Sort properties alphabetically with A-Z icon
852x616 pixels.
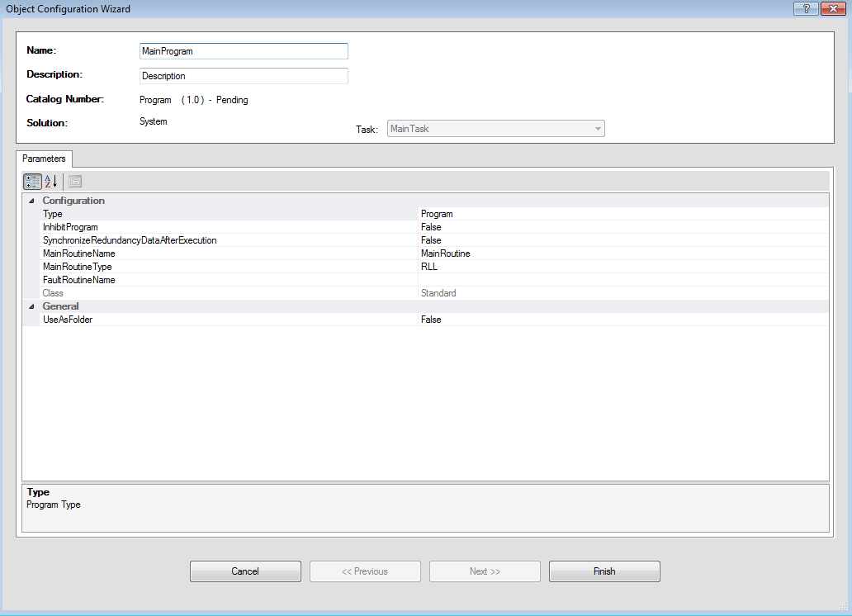(x=51, y=182)
